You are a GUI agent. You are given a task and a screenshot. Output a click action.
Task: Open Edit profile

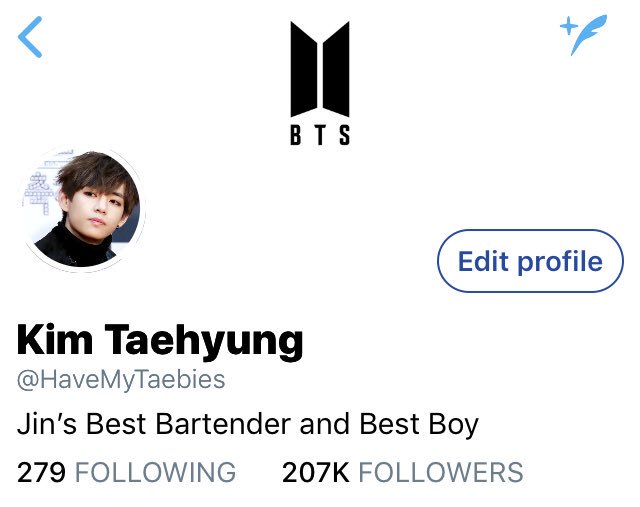click(x=530, y=261)
